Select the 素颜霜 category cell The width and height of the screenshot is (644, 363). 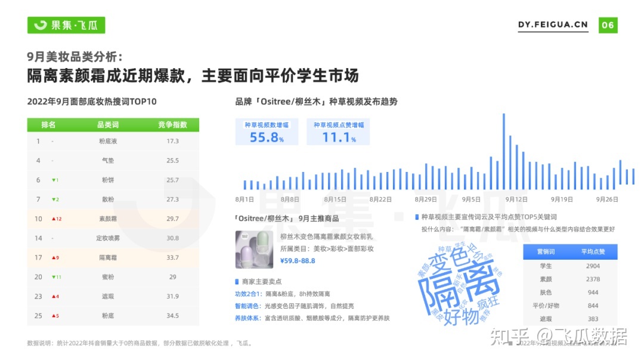[108, 219]
